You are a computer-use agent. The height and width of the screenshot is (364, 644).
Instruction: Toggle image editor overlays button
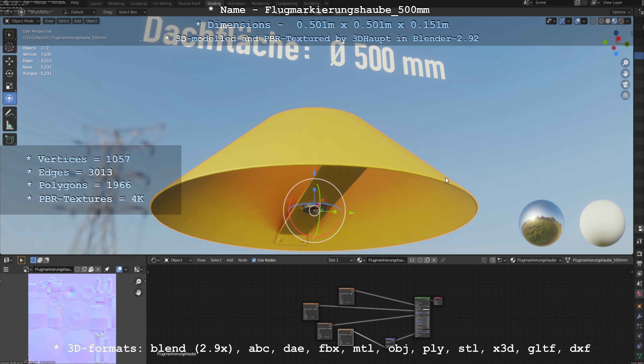point(119,269)
